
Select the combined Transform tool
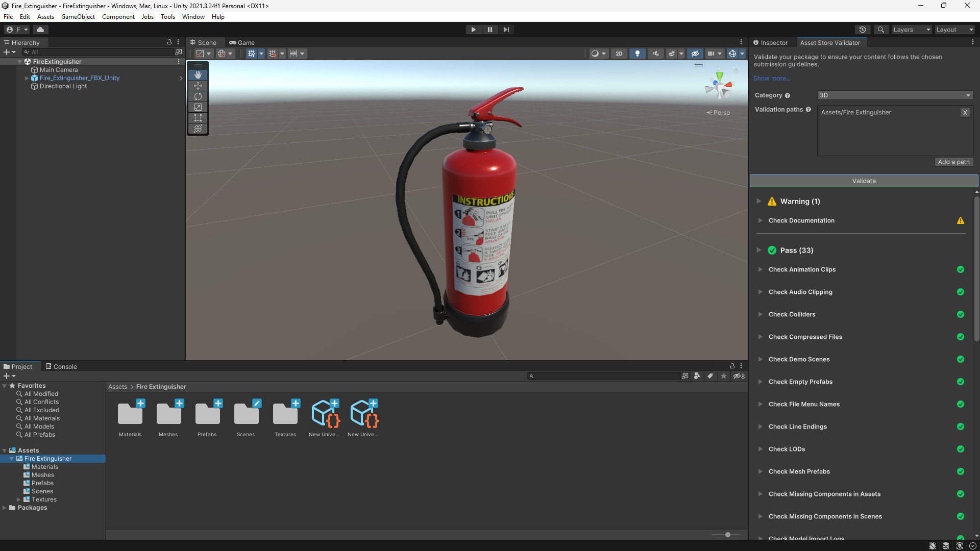(x=198, y=129)
